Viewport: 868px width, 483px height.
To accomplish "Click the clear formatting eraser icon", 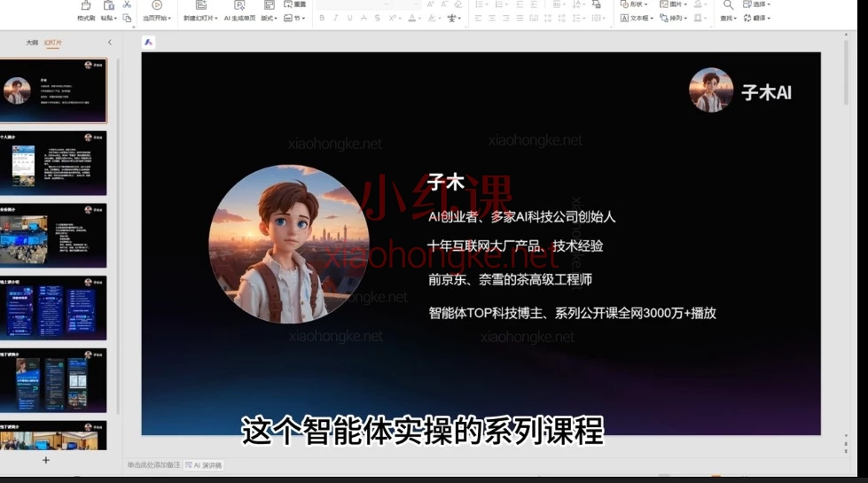I will 458,4.
